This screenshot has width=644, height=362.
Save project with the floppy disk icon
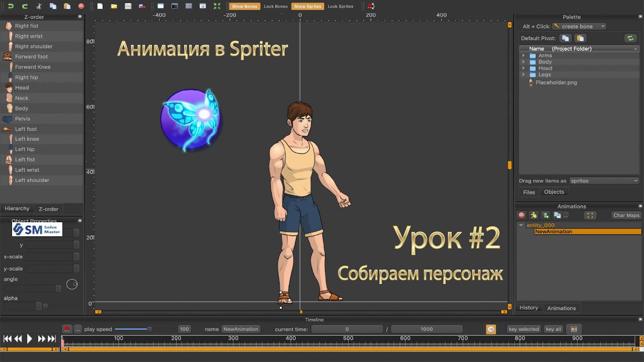click(x=128, y=6)
